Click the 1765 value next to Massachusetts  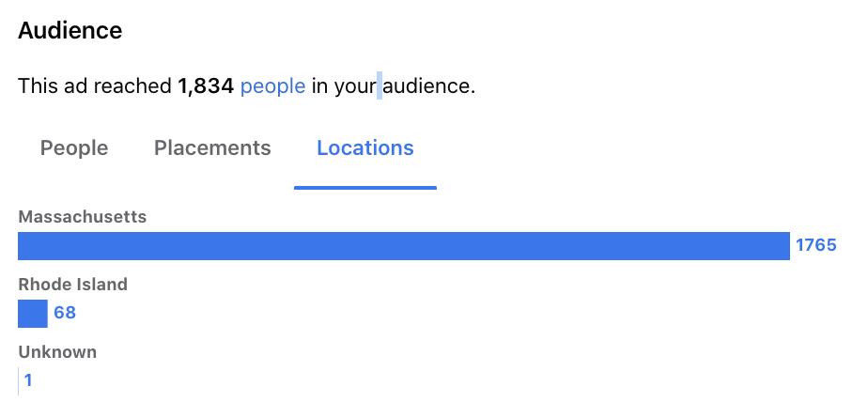click(x=816, y=245)
